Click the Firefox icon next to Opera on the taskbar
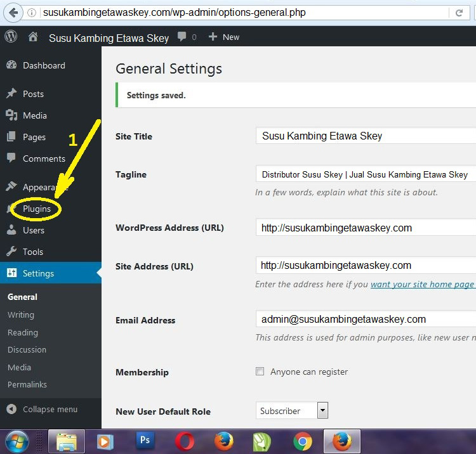476x454 pixels. (224, 441)
